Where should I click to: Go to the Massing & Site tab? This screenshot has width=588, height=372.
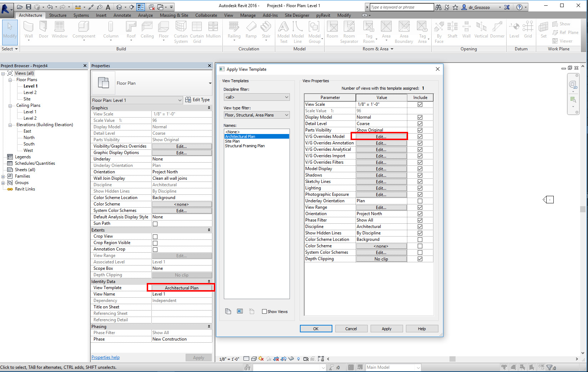click(x=174, y=15)
